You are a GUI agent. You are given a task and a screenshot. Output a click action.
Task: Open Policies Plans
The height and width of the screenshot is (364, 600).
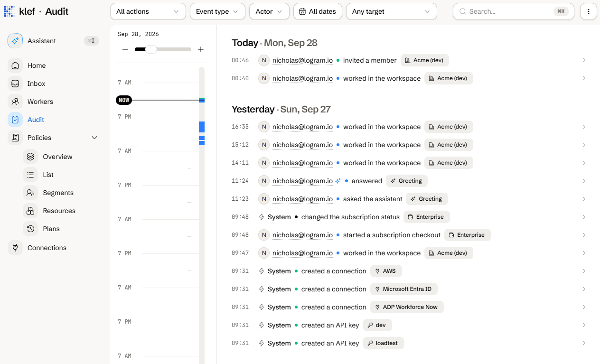(51, 229)
